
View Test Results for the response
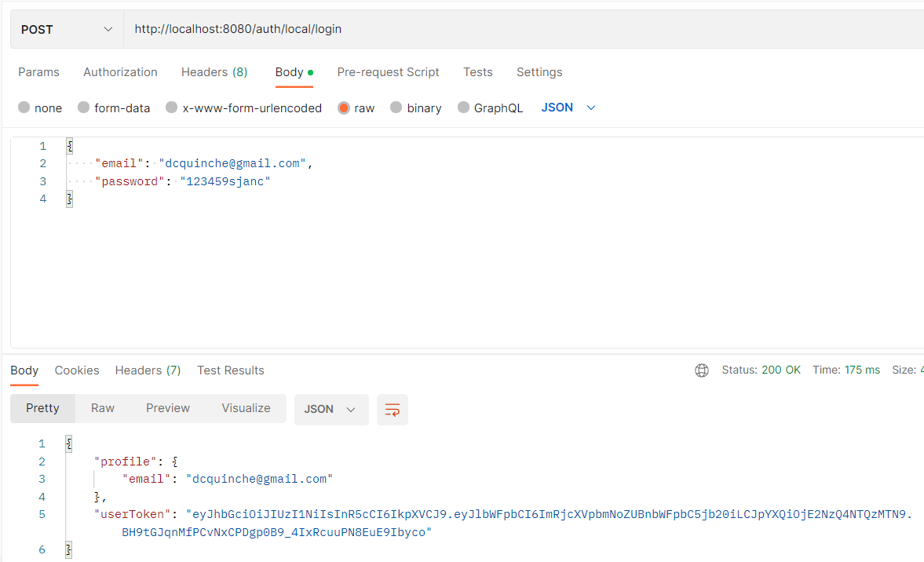pyautogui.click(x=230, y=370)
